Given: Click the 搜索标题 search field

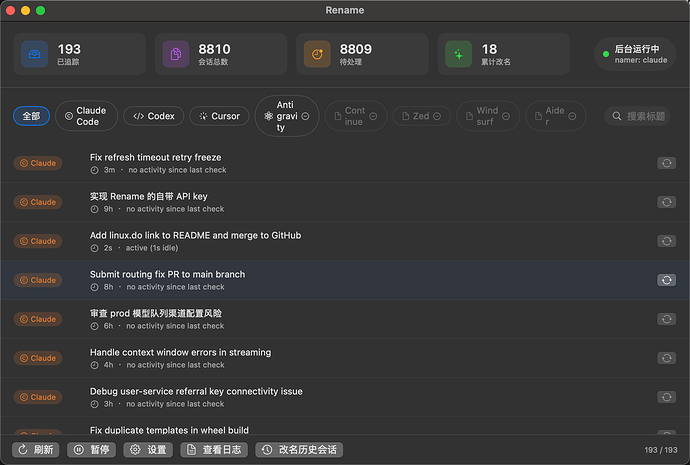Looking at the screenshot, I should [638, 116].
